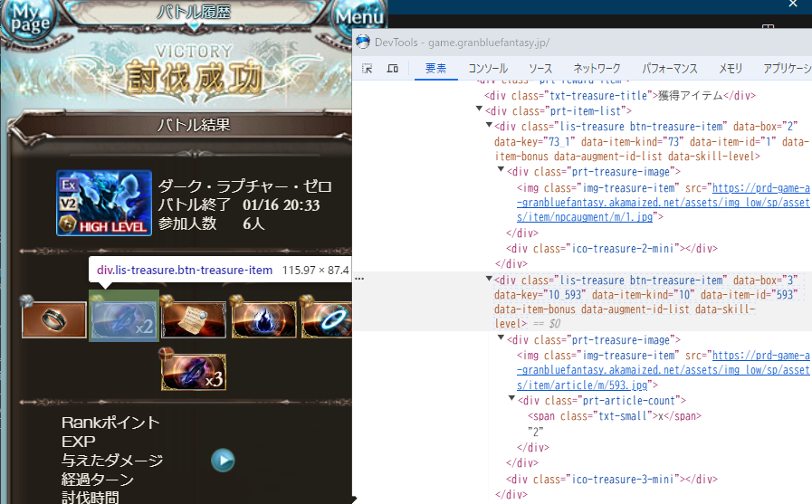Click the DevTools window title text

point(462,43)
